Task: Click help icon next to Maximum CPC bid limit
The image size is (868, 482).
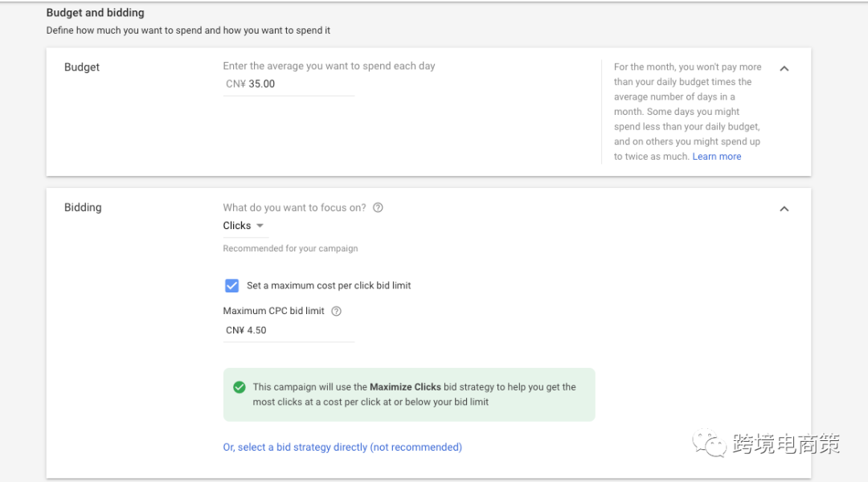Action: click(336, 311)
